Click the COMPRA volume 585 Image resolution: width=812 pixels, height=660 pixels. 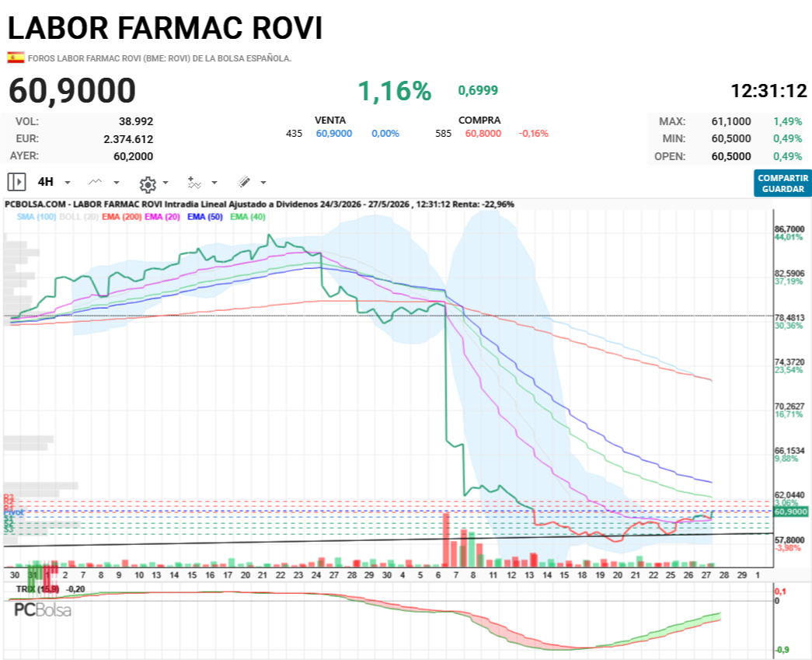443,133
